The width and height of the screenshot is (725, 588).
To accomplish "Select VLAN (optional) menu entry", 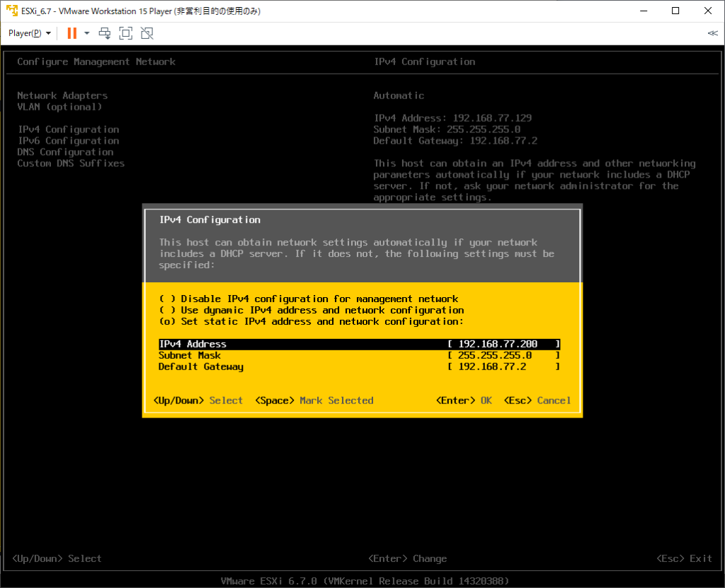I will (59, 107).
